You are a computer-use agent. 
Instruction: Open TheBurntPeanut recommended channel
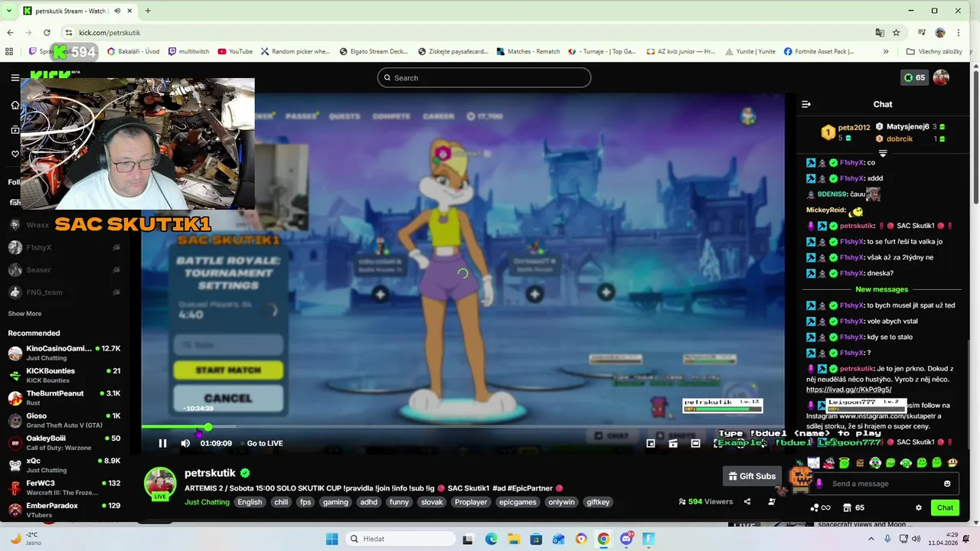pyautogui.click(x=64, y=398)
